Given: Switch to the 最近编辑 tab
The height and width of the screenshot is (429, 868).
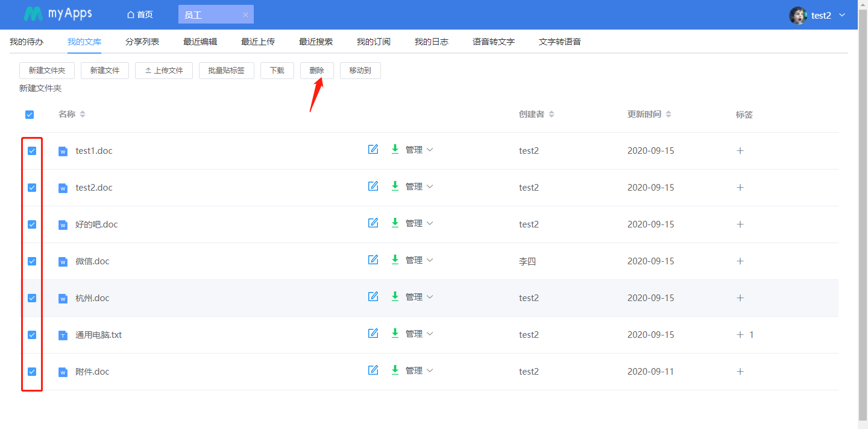Looking at the screenshot, I should tap(200, 42).
